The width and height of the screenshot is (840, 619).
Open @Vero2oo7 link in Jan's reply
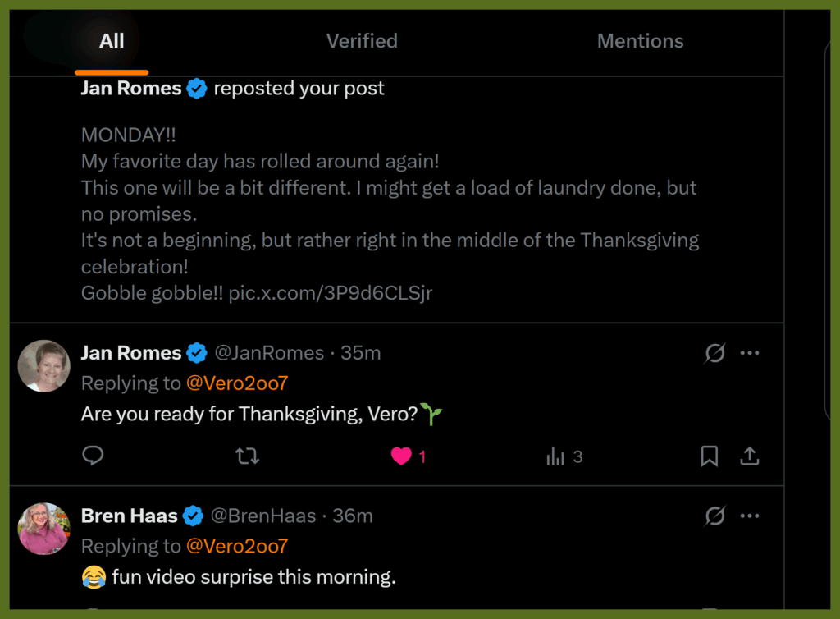(x=237, y=383)
